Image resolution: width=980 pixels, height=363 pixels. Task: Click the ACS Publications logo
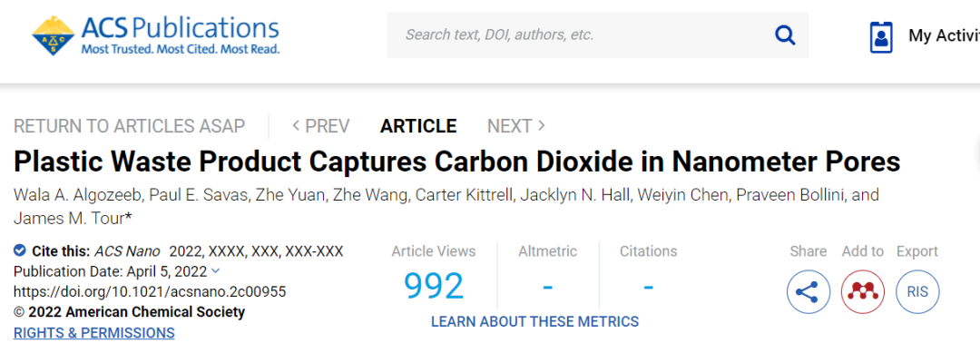[156, 35]
